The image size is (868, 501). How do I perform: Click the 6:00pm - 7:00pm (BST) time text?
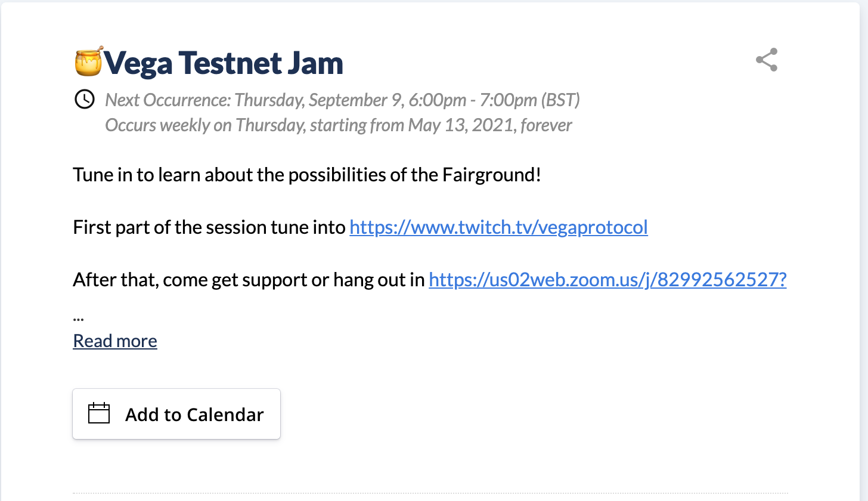click(x=494, y=100)
